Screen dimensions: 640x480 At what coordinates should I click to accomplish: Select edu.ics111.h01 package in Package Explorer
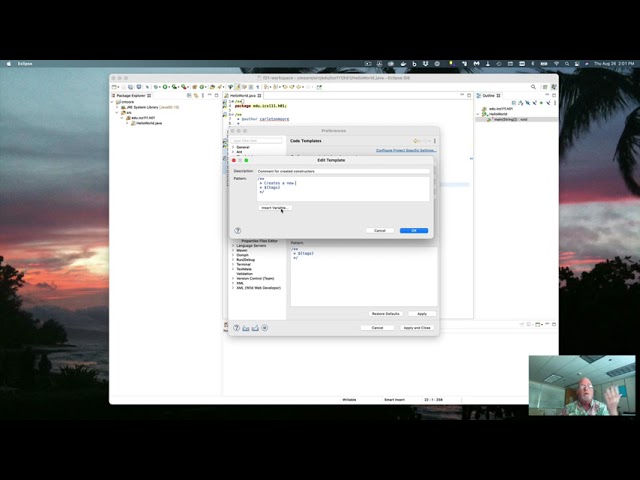click(142, 118)
